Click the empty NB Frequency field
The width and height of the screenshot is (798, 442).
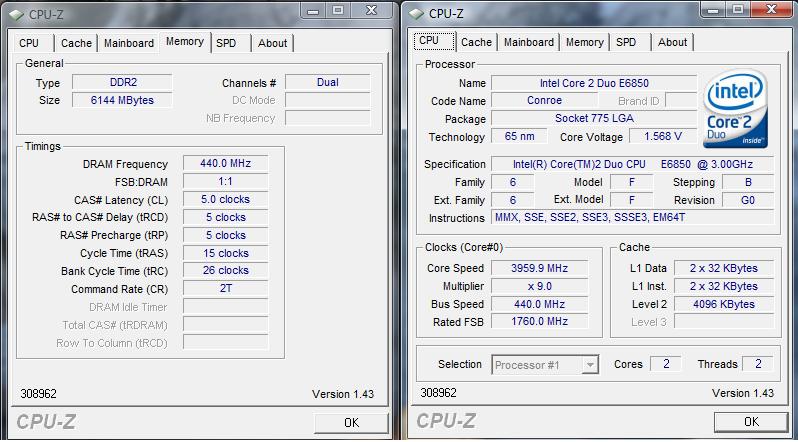point(327,118)
